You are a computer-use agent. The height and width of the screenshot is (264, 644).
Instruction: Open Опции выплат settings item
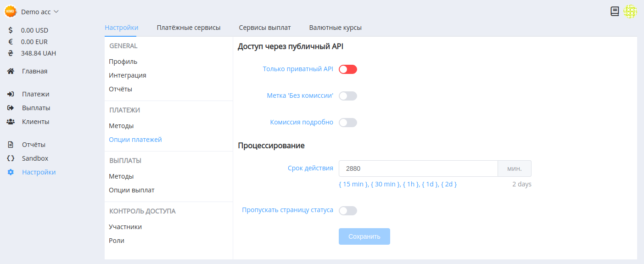(x=132, y=190)
